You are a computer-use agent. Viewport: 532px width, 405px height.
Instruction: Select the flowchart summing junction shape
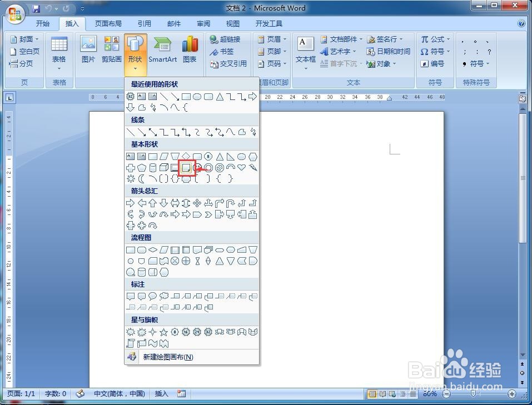(175, 261)
